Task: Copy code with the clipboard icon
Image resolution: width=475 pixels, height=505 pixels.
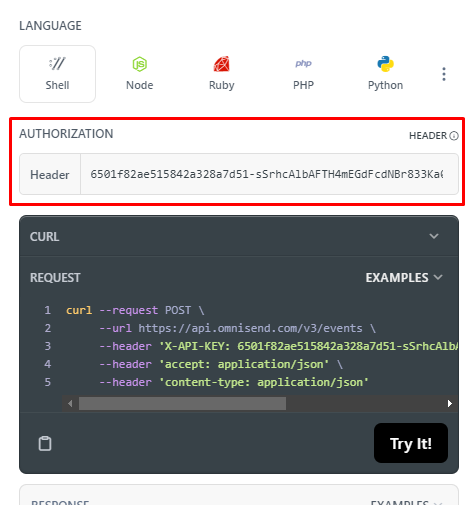Action: tap(45, 443)
